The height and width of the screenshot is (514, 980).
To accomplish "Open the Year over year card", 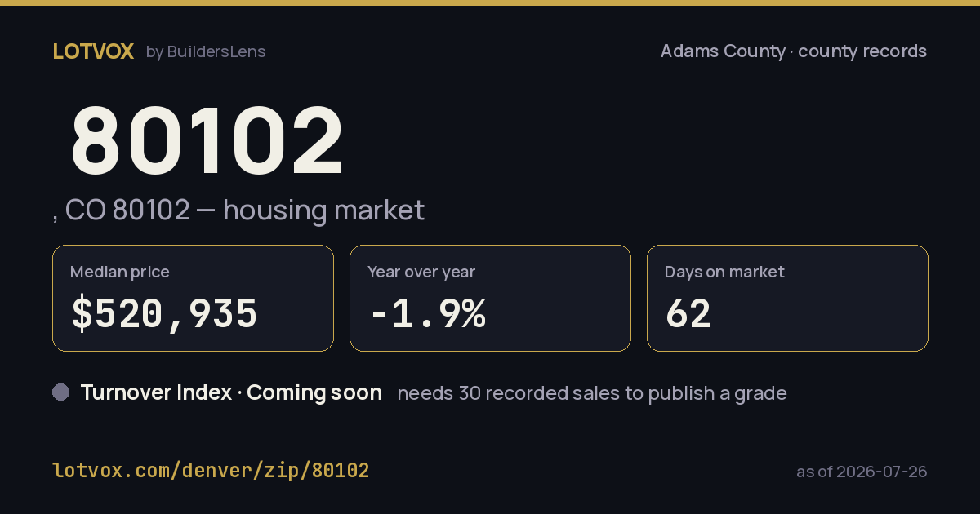I will 490,299.
